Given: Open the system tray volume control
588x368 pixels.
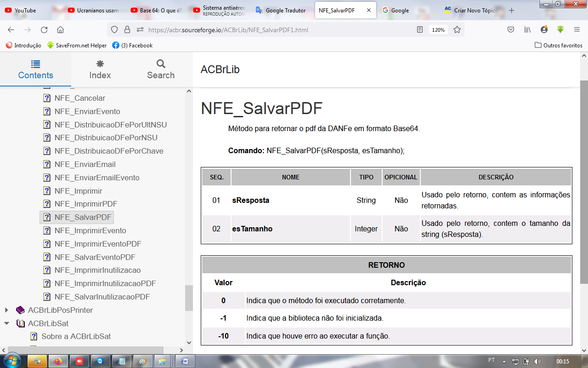Looking at the screenshot, I should click(x=537, y=362).
